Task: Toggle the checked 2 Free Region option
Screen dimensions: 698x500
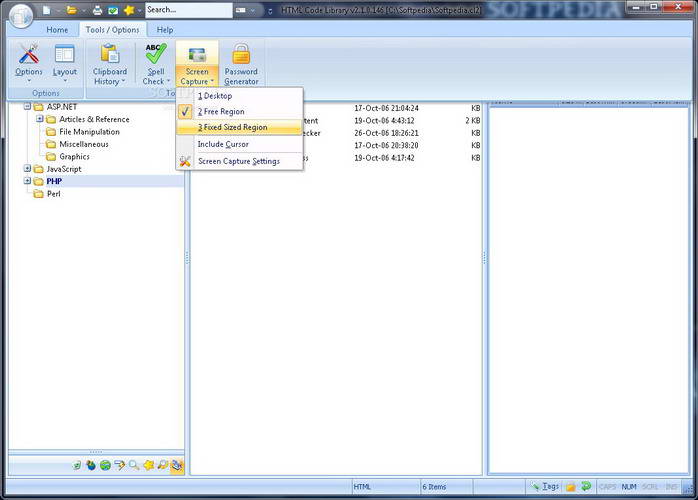Action: [239, 111]
